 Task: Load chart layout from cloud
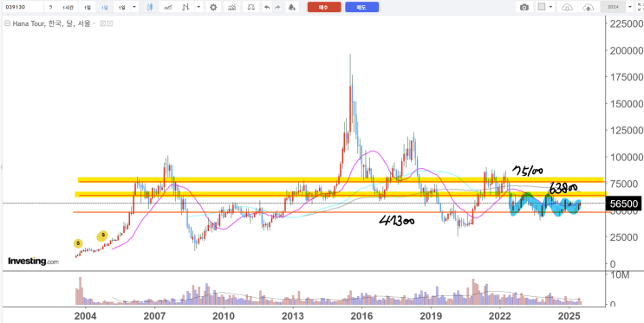tap(567, 7)
